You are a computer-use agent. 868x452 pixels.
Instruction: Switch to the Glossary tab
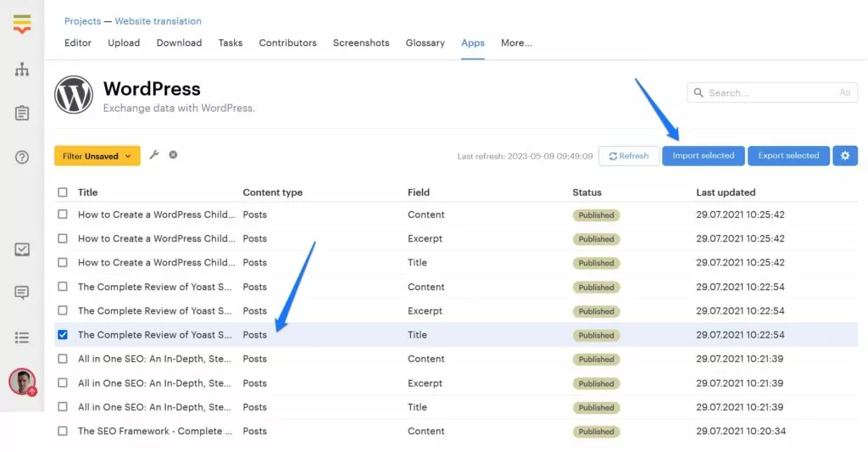coord(426,42)
